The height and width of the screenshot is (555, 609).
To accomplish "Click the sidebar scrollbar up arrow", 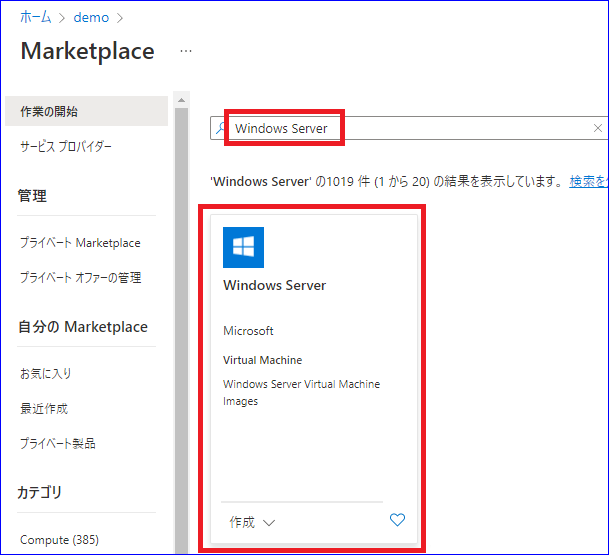I will pos(181,100).
